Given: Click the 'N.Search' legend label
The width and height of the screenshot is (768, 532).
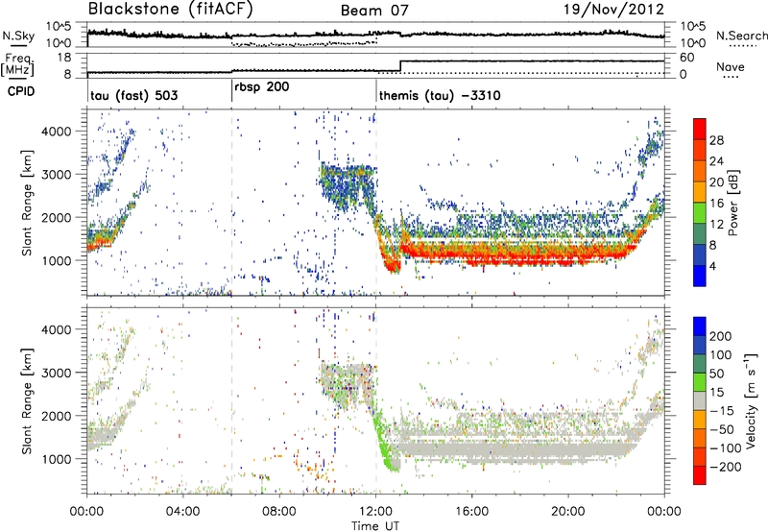Looking at the screenshot, I should click(x=741, y=36).
